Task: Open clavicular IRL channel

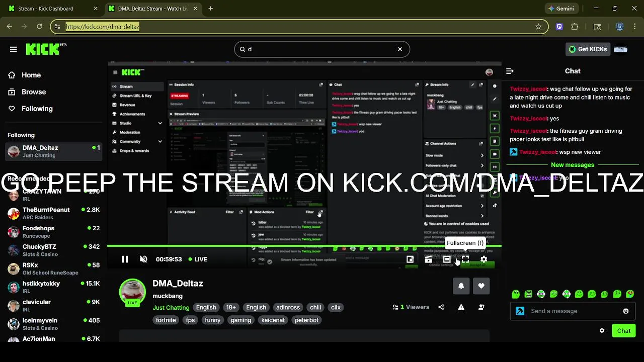Action: 54,306
